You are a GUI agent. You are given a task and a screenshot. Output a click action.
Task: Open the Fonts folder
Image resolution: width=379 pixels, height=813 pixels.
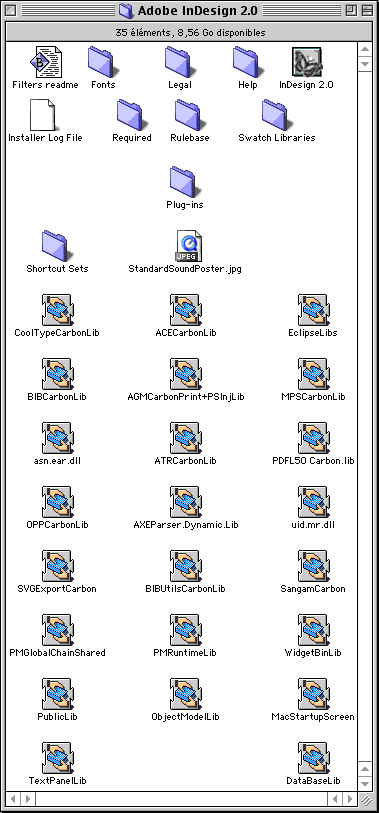102,62
